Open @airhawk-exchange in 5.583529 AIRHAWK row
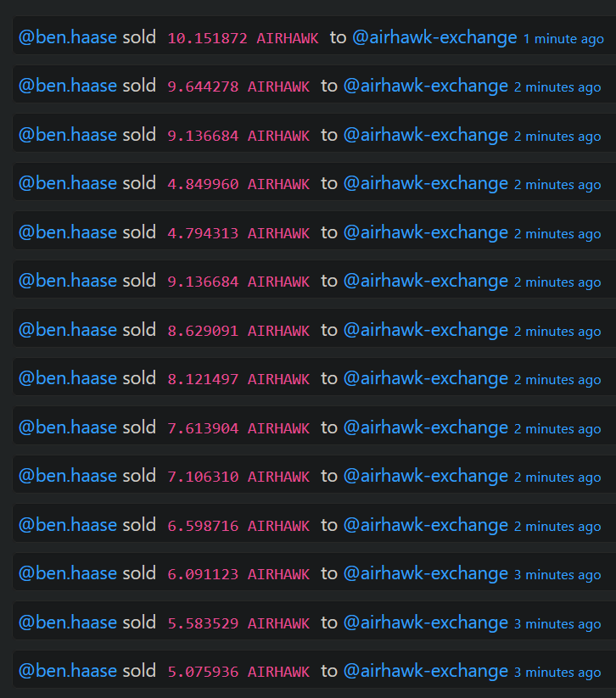Image resolution: width=616 pixels, height=698 pixels. [426, 623]
